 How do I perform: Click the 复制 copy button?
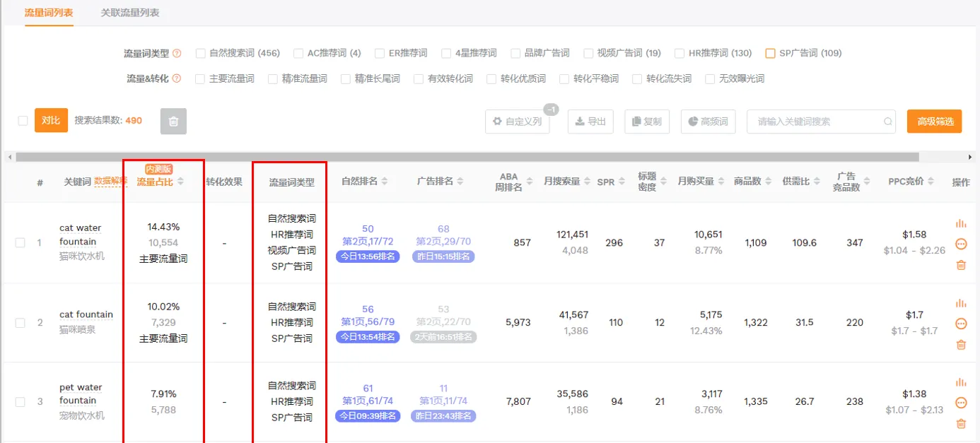coord(647,122)
